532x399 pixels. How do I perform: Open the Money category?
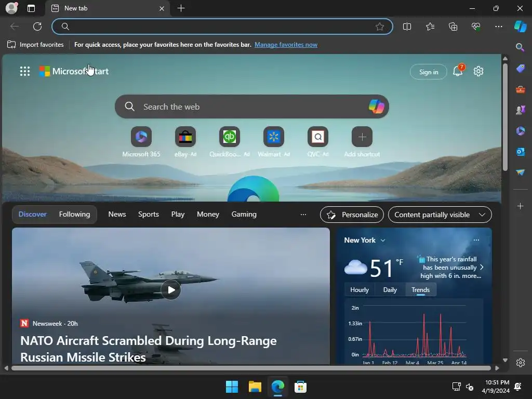[208, 215]
